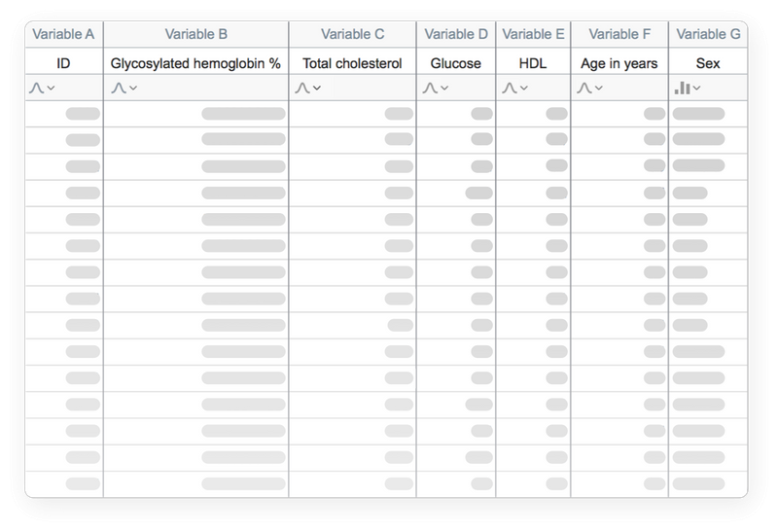Click the scale type icon under Total cholesterol
Screen dimensions: 778x532
301,89
